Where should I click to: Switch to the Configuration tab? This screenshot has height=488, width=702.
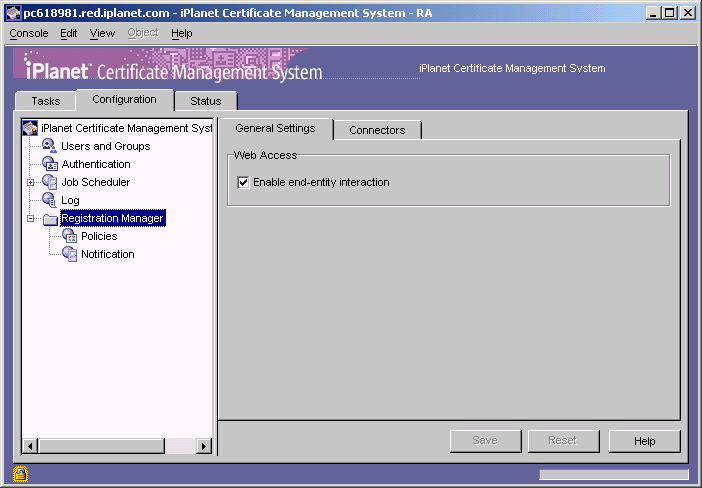click(x=124, y=100)
